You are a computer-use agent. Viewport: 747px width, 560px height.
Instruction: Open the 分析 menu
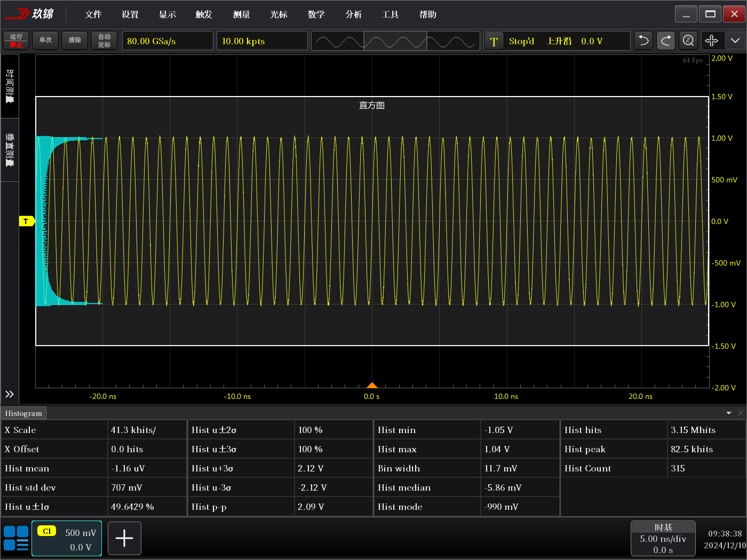(x=353, y=14)
